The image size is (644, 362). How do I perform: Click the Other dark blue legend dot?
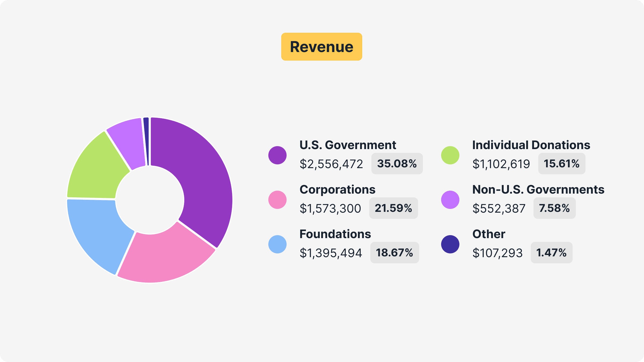point(450,244)
